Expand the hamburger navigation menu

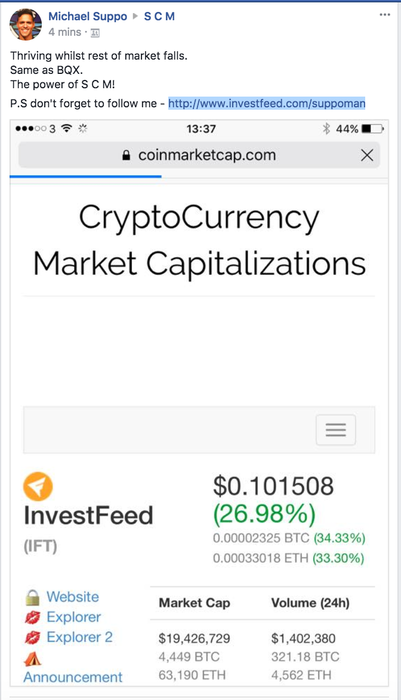click(x=336, y=430)
